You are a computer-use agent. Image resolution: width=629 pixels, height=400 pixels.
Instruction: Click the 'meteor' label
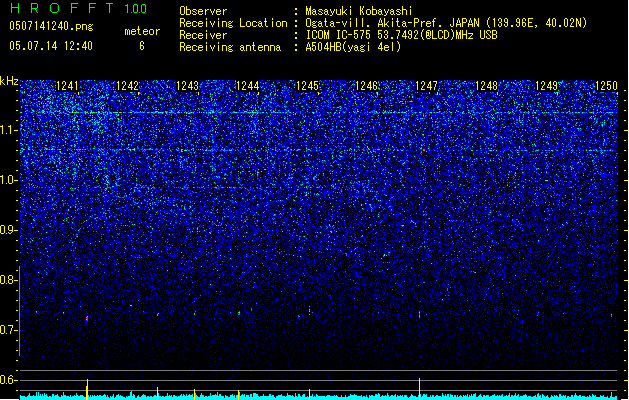(x=142, y=31)
